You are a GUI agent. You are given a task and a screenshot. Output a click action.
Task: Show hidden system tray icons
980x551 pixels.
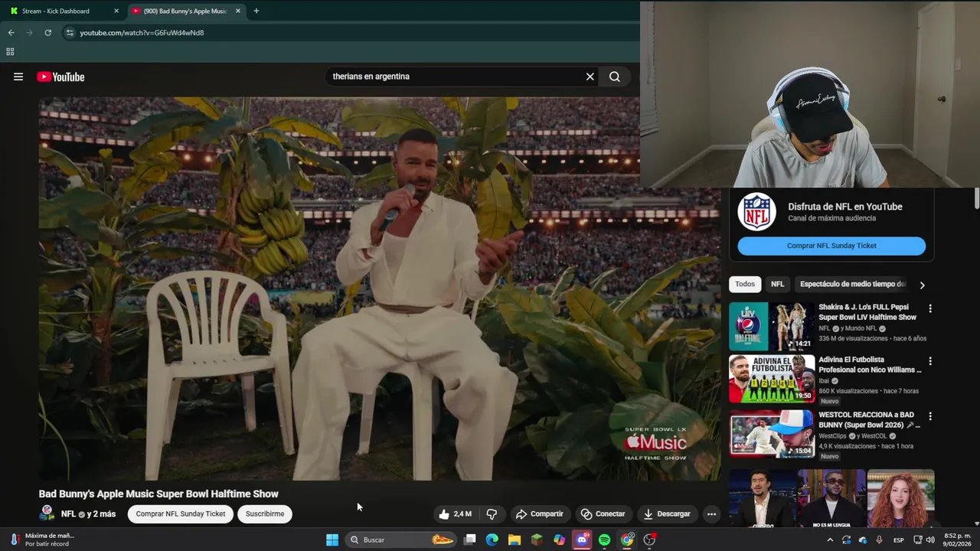pyautogui.click(x=830, y=540)
